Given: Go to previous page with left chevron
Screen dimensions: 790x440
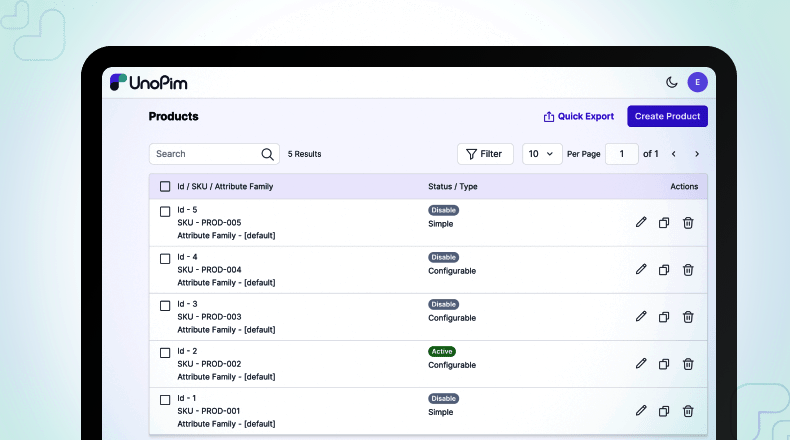Looking at the screenshot, I should coord(674,154).
